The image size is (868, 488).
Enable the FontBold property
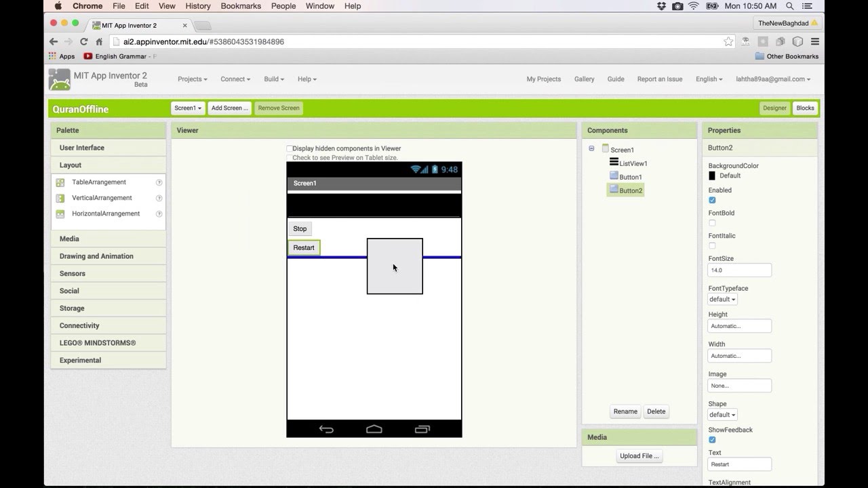712,223
